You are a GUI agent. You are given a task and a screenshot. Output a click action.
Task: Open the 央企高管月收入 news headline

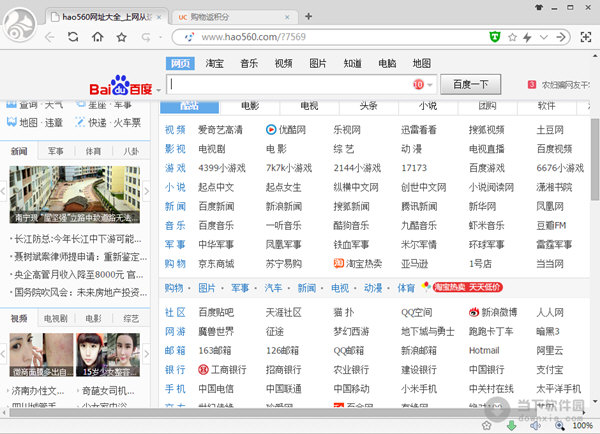click(77, 275)
